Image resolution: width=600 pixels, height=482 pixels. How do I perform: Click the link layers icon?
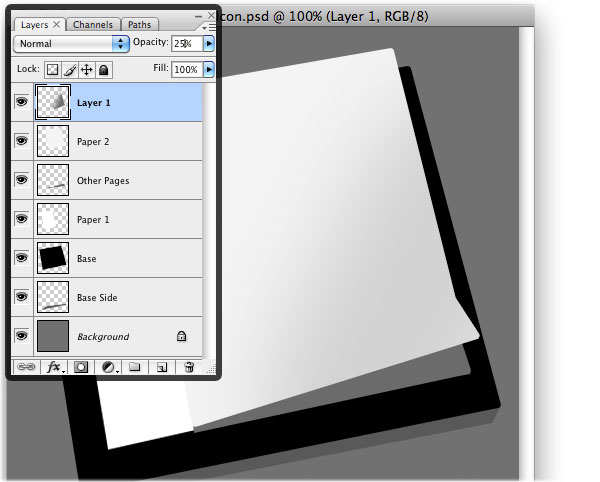coord(26,367)
